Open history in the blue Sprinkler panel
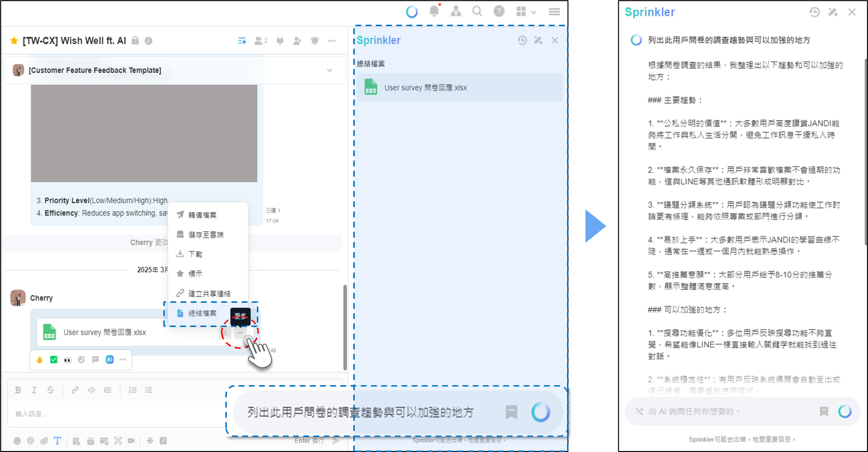 click(x=522, y=41)
